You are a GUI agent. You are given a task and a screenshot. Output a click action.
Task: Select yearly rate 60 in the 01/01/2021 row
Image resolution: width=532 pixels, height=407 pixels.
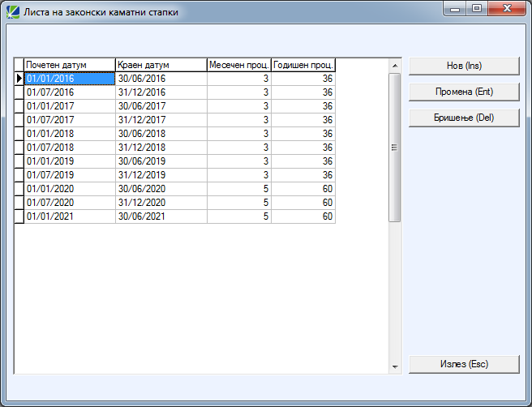coord(303,216)
